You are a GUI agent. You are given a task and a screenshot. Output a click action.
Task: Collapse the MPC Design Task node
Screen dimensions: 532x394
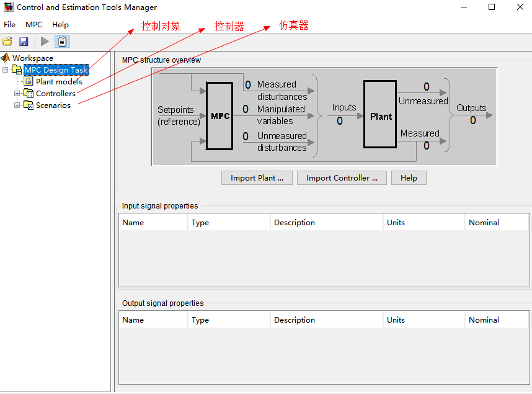tap(6, 69)
